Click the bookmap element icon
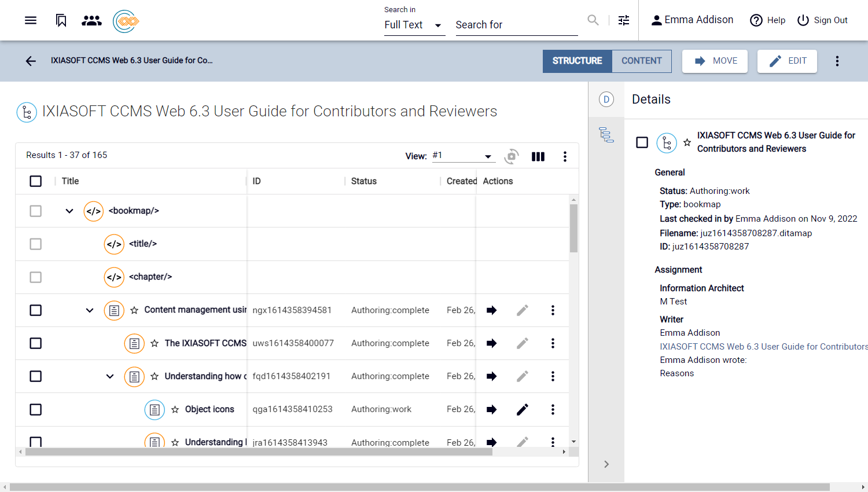Image resolution: width=868 pixels, height=492 pixels. pyautogui.click(x=94, y=211)
